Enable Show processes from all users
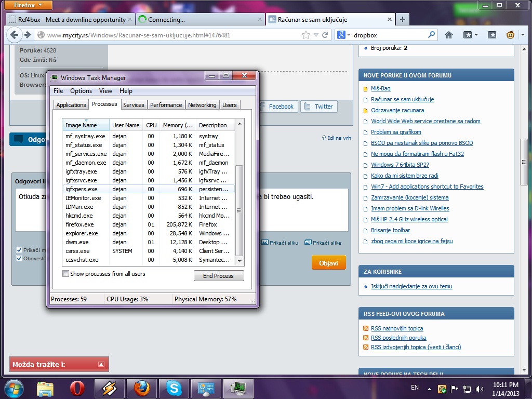 click(x=65, y=274)
